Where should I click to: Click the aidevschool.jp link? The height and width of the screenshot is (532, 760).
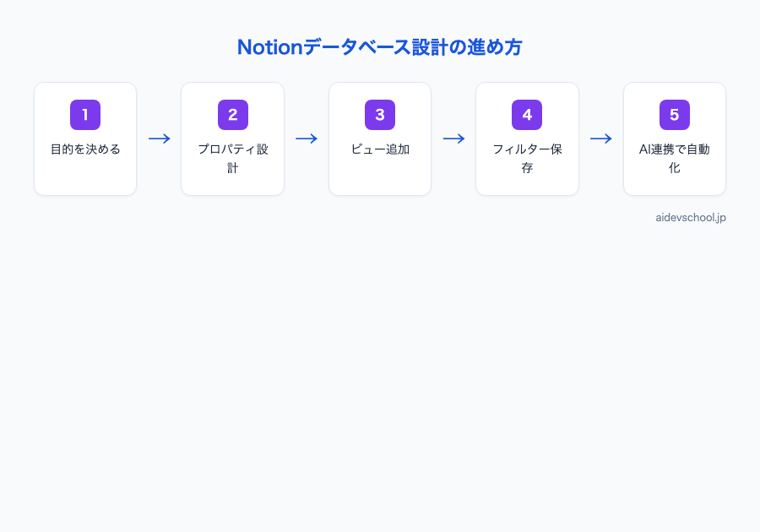click(690, 217)
